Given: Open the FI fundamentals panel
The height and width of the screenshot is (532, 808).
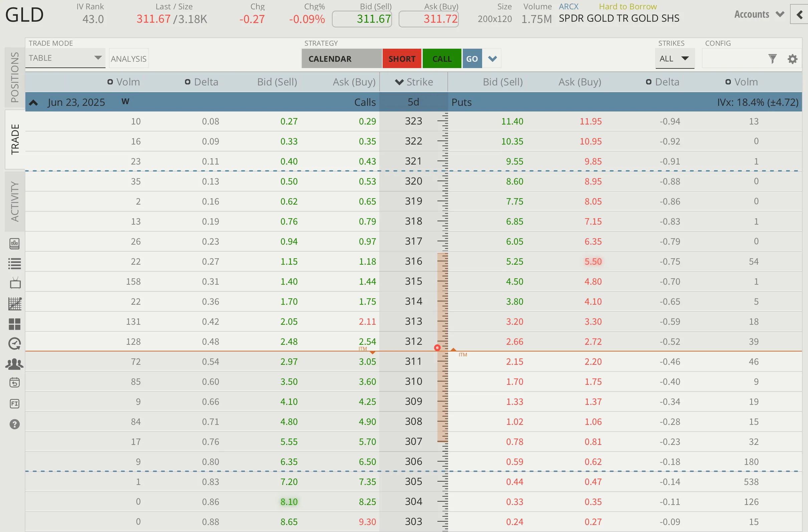Looking at the screenshot, I should point(15,404).
